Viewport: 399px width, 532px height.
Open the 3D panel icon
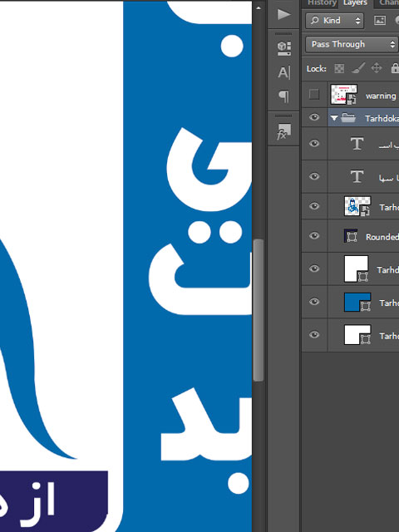point(284,48)
